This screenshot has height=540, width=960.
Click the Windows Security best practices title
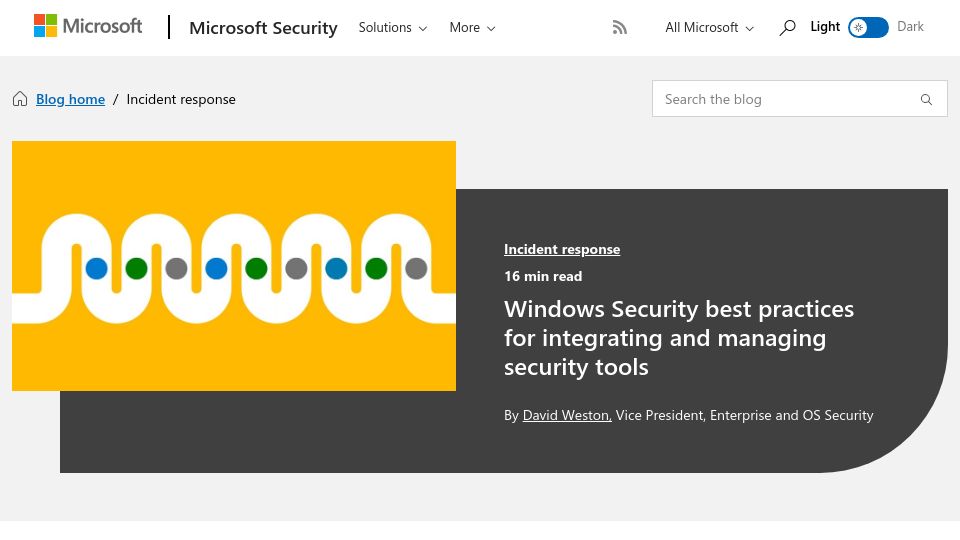click(678, 338)
